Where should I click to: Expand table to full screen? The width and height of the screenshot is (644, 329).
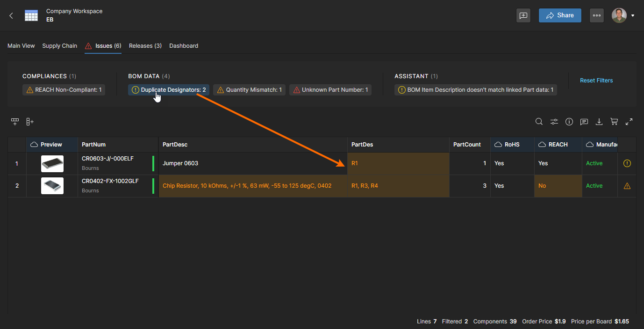tap(629, 122)
